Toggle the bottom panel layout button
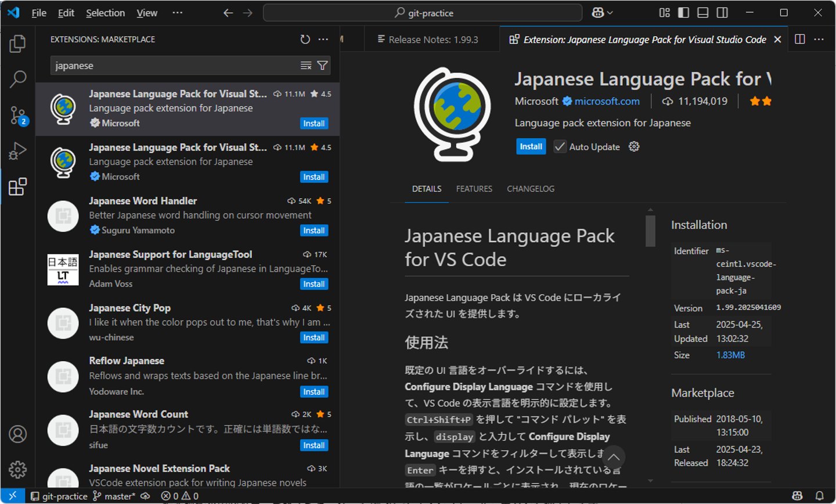Image resolution: width=836 pixels, height=504 pixels. pos(702,13)
